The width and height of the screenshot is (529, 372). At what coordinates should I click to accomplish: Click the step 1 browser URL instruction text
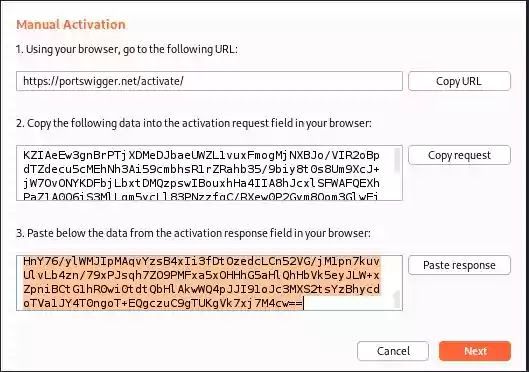point(127,49)
